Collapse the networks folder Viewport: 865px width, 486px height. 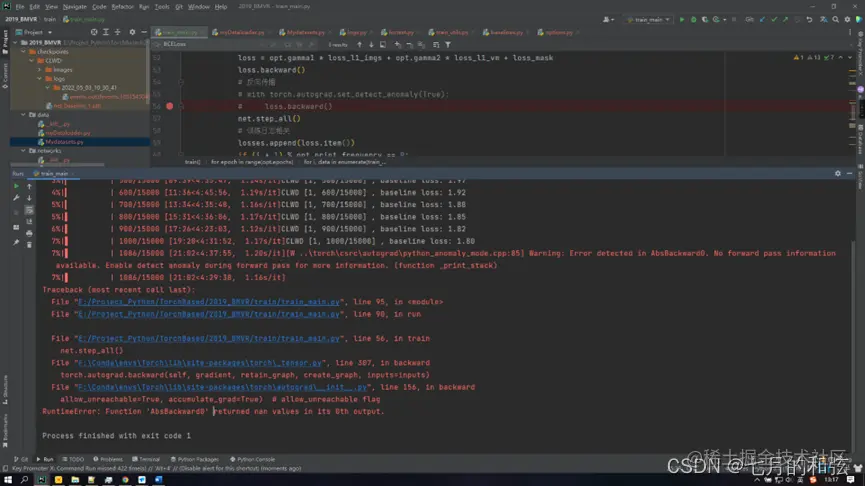point(24,151)
